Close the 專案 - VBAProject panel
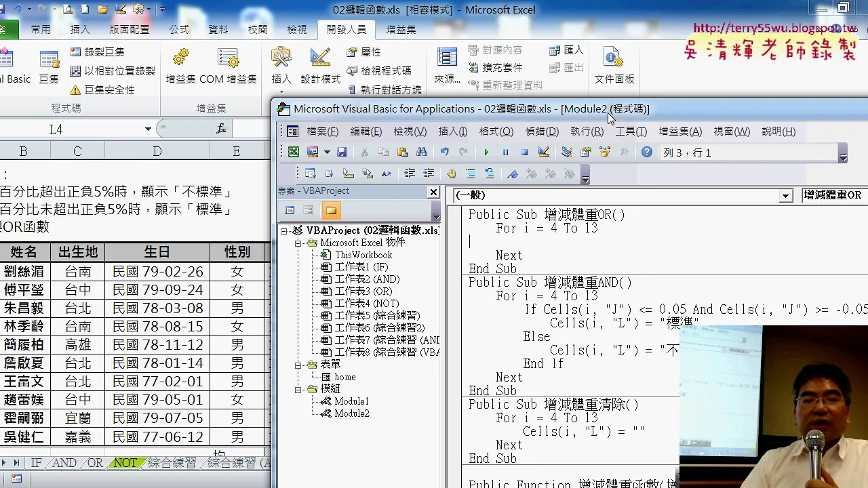 pyautogui.click(x=433, y=192)
